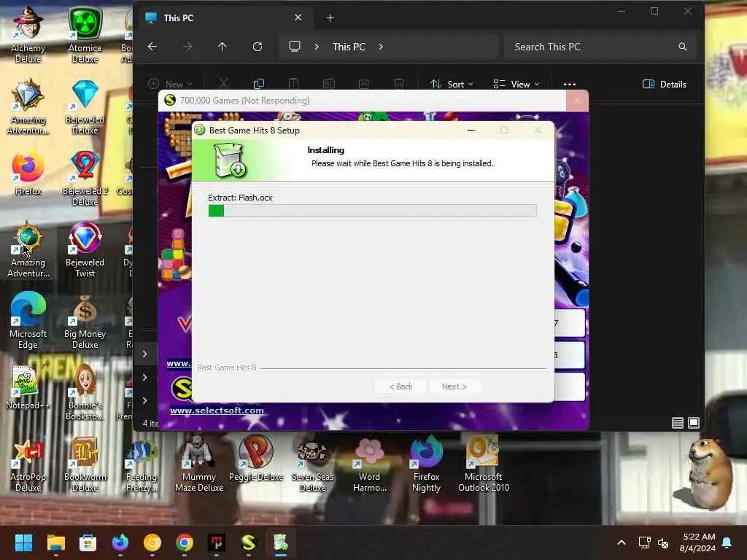Viewport: 747px width, 560px height.
Task: Open Microsoft Outlook 2010 desktop icon
Action: tap(483, 464)
